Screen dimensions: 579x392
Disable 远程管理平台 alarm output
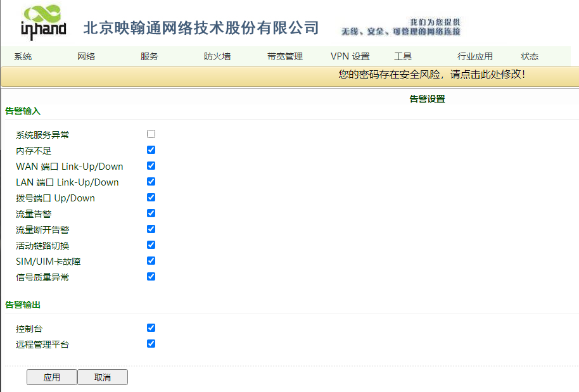pyautogui.click(x=150, y=343)
